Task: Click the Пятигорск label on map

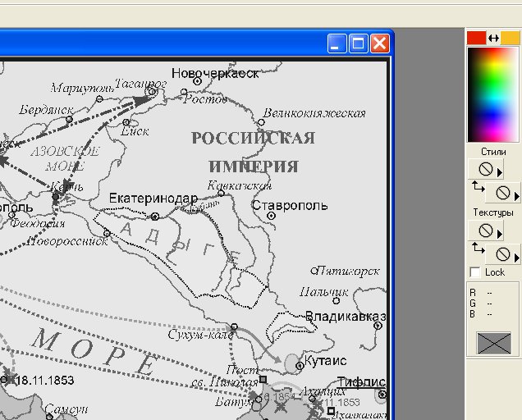Action: tap(348, 272)
